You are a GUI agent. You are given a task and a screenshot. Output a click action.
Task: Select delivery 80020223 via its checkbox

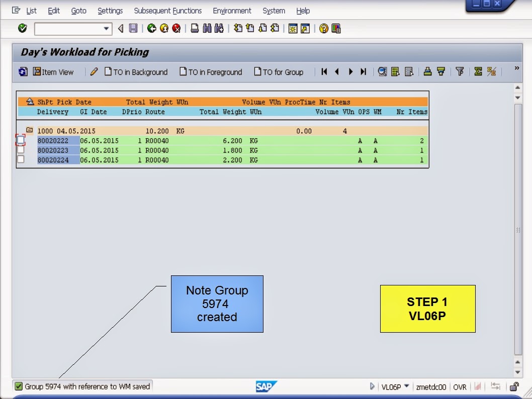click(x=21, y=150)
